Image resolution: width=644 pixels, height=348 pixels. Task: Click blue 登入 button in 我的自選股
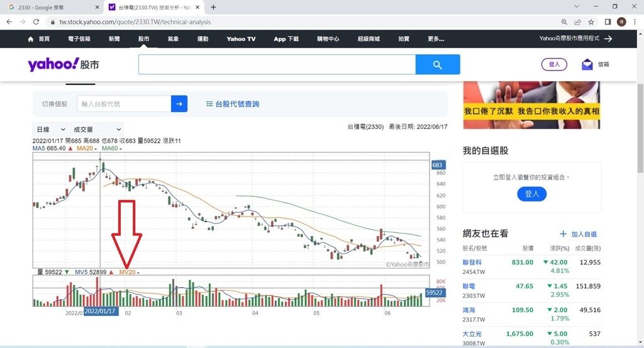point(532,194)
